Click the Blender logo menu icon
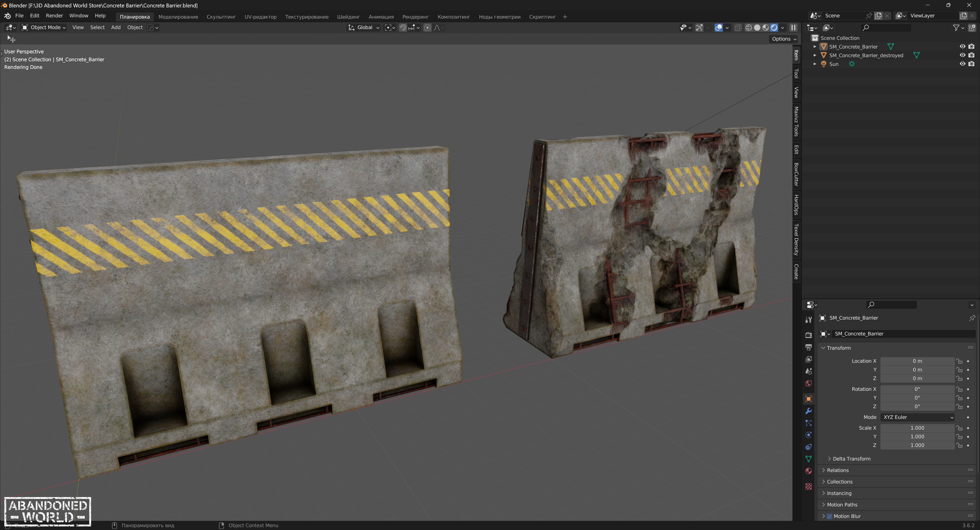This screenshot has width=980, height=530. click(x=7, y=16)
